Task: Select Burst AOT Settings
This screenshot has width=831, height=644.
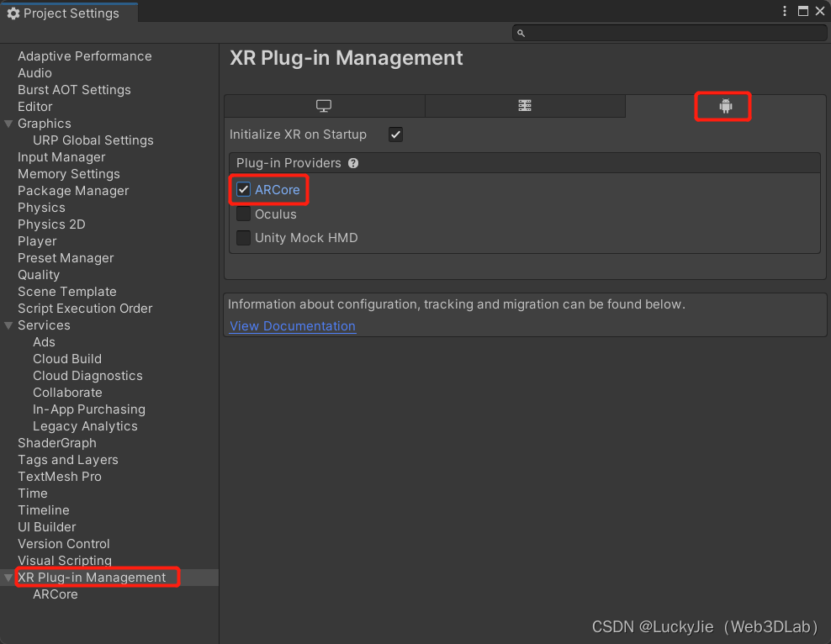Action: [x=74, y=90]
